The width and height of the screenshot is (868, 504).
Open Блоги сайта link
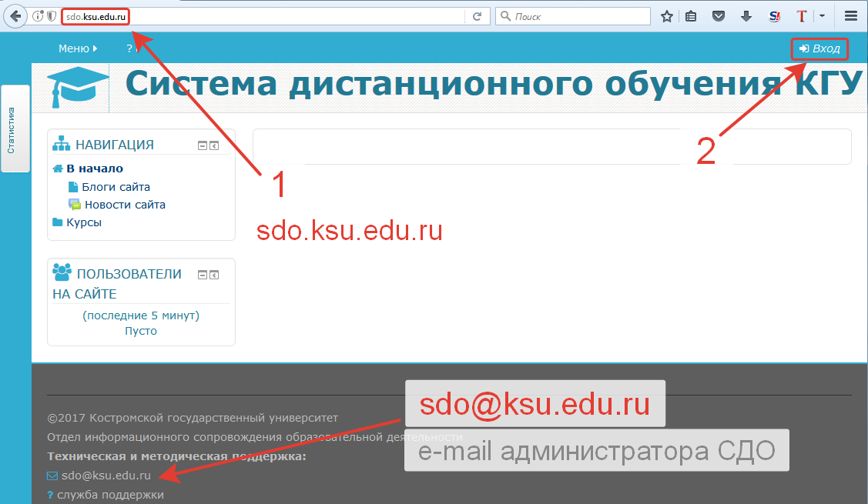tap(116, 187)
